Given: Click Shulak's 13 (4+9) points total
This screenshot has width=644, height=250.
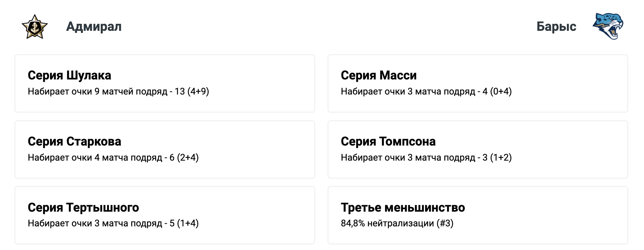Looking at the screenshot, I should [192, 91].
